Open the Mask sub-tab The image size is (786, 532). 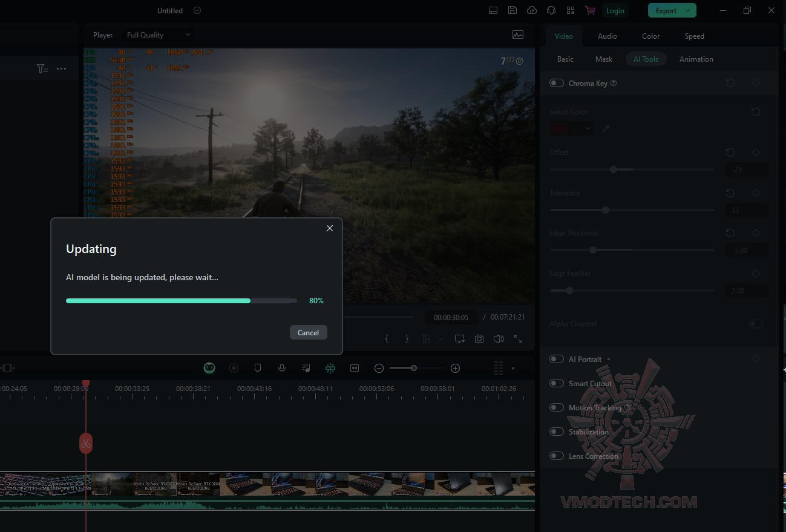[604, 59]
